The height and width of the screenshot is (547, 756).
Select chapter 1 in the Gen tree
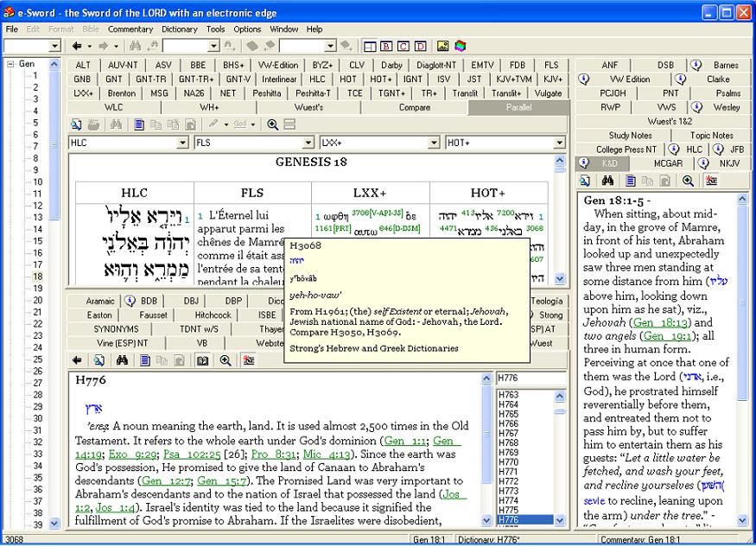click(x=35, y=75)
